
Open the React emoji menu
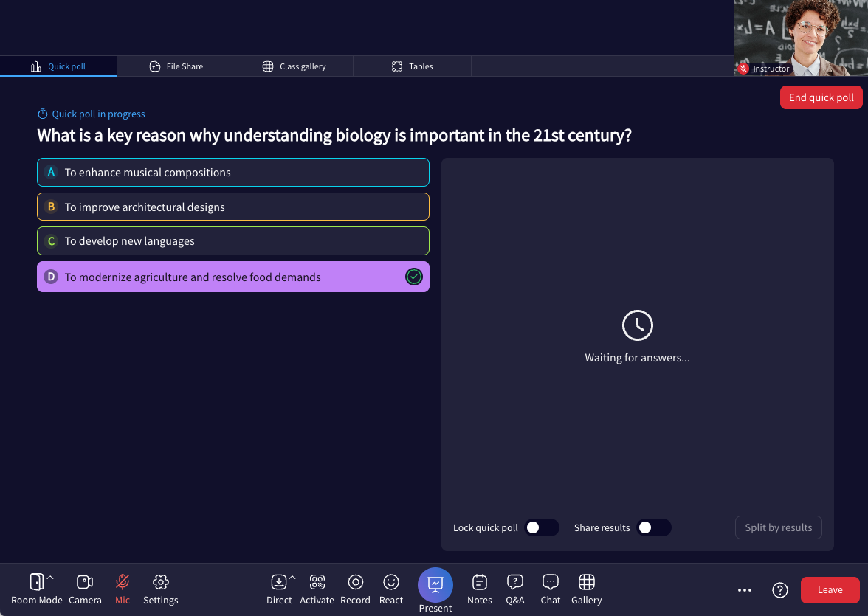391,583
